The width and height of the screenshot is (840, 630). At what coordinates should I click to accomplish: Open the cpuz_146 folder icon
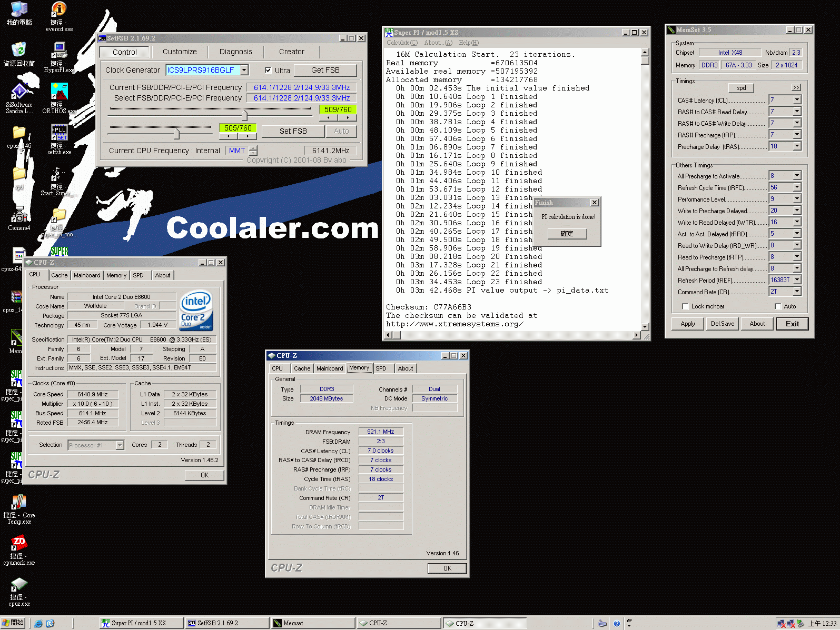coord(19,132)
